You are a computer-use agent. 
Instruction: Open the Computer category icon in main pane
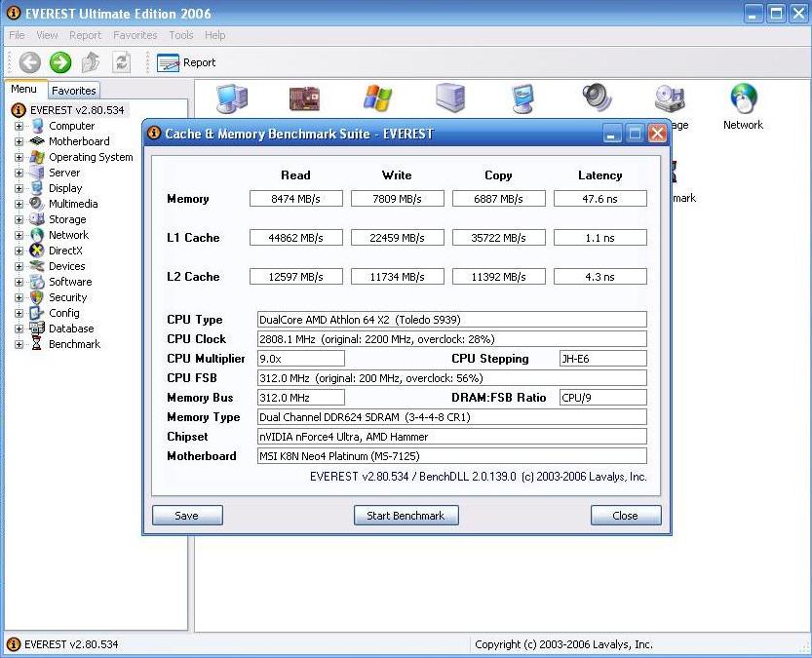click(x=231, y=97)
